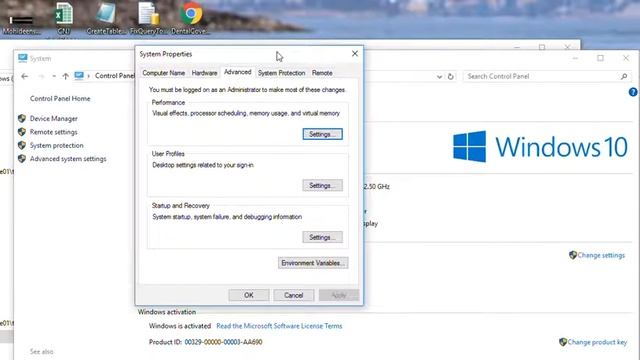Open Device Manager link
Image resolution: width=640 pixels, height=360 pixels.
(53, 118)
